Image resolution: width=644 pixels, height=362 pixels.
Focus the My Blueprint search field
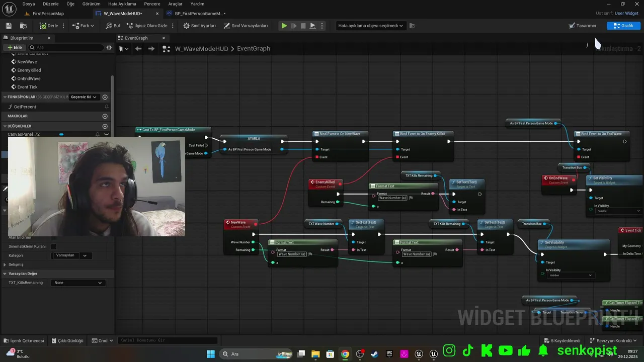point(66,47)
